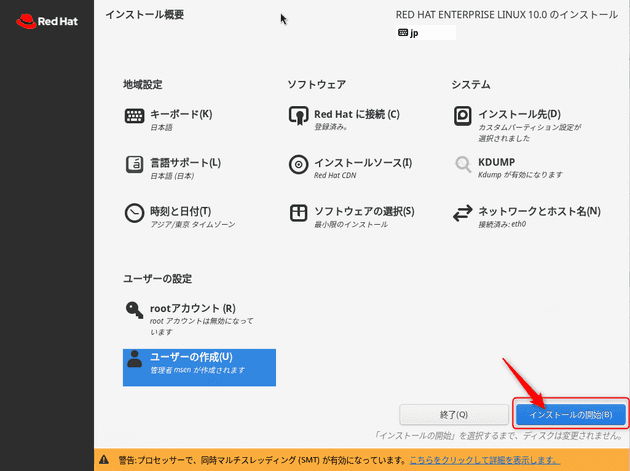Open 言語サポート(L) settings
The image size is (630, 471).
(x=185, y=163)
